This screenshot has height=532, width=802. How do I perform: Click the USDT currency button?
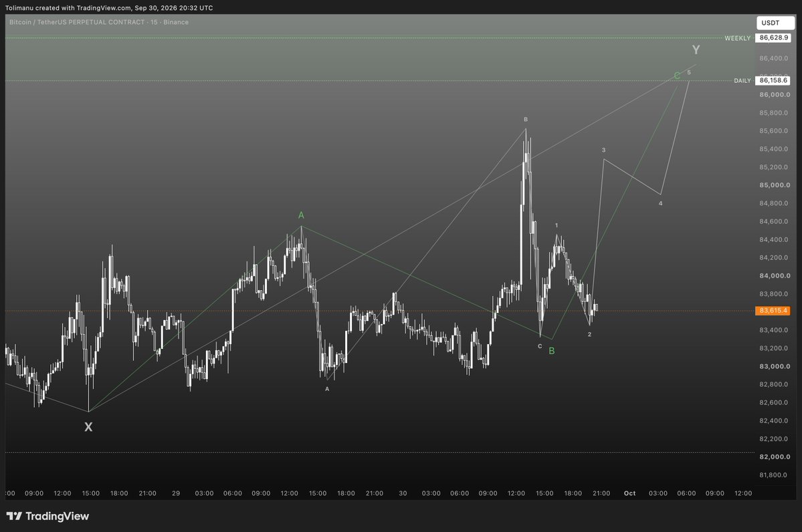(775, 23)
